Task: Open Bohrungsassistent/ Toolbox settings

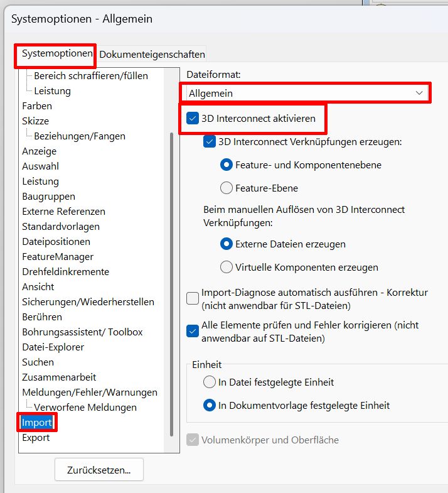Action: click(82, 332)
